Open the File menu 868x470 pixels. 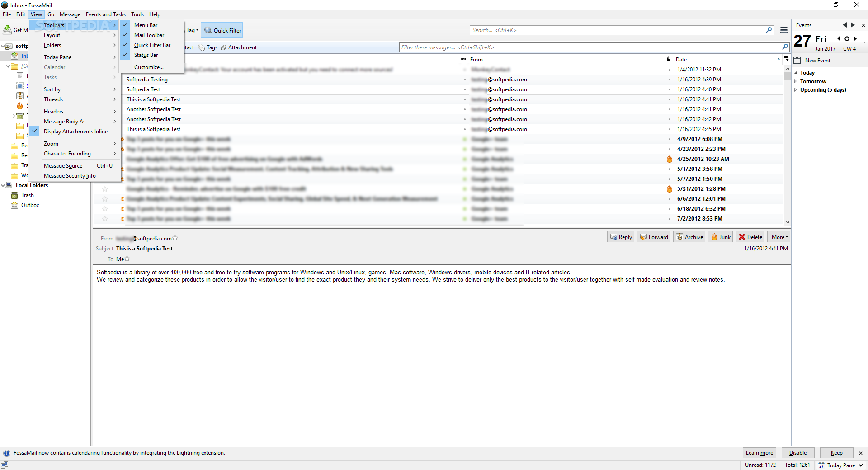7,14
